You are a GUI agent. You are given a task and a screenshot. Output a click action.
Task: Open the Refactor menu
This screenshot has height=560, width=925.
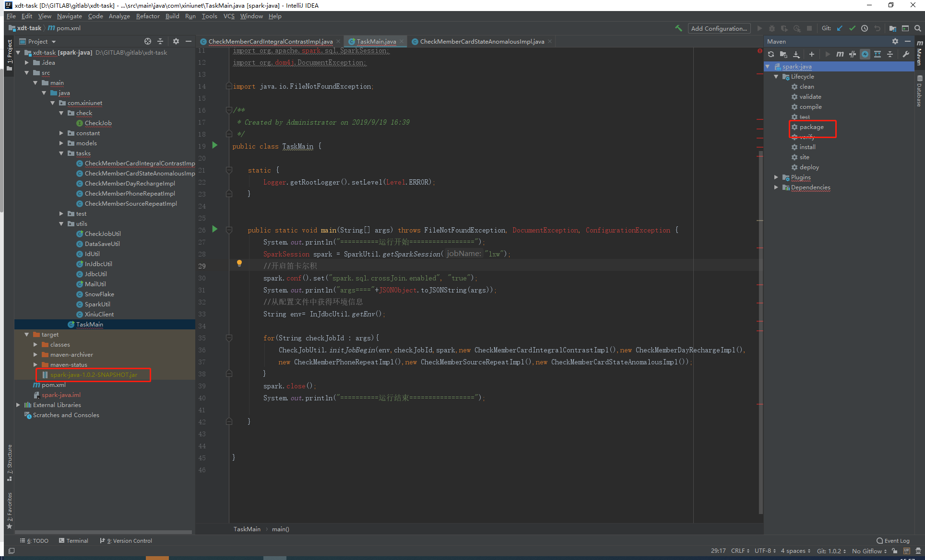point(148,16)
